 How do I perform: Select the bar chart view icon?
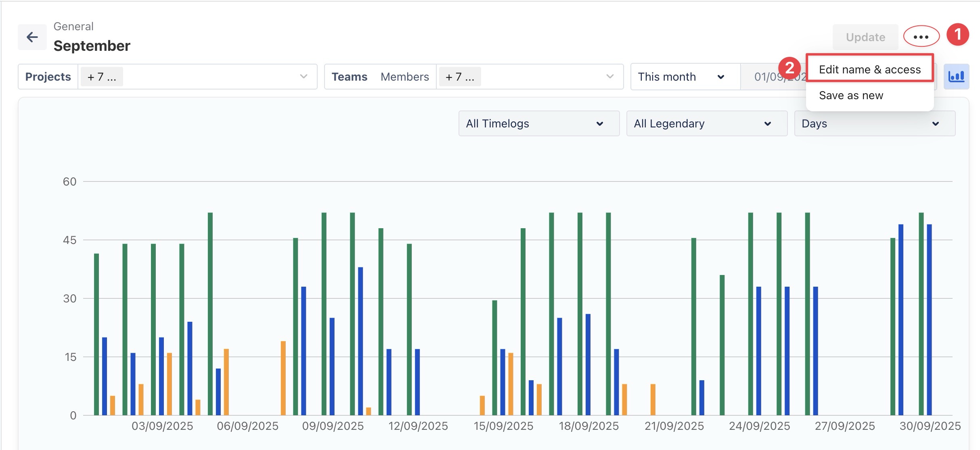956,76
